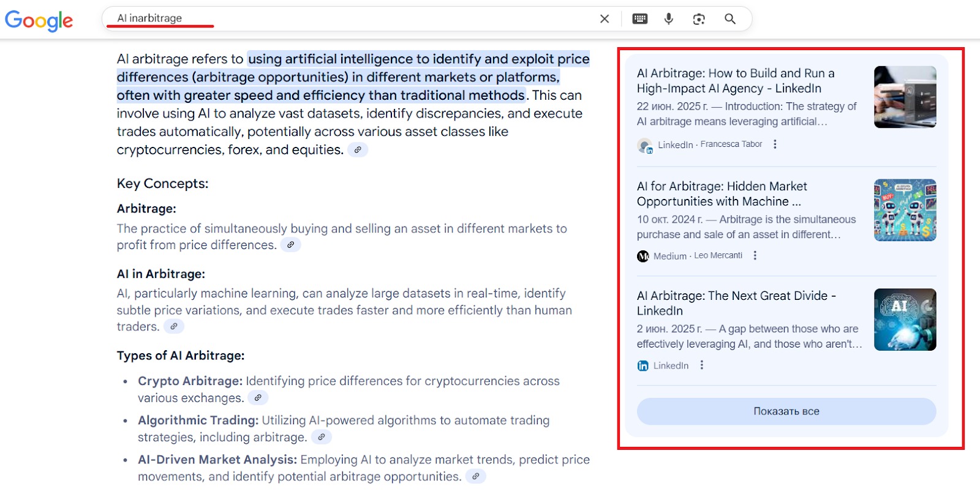This screenshot has height=497, width=980.
Task: Open source link icon after 'profit from price differences.'
Action: point(291,245)
